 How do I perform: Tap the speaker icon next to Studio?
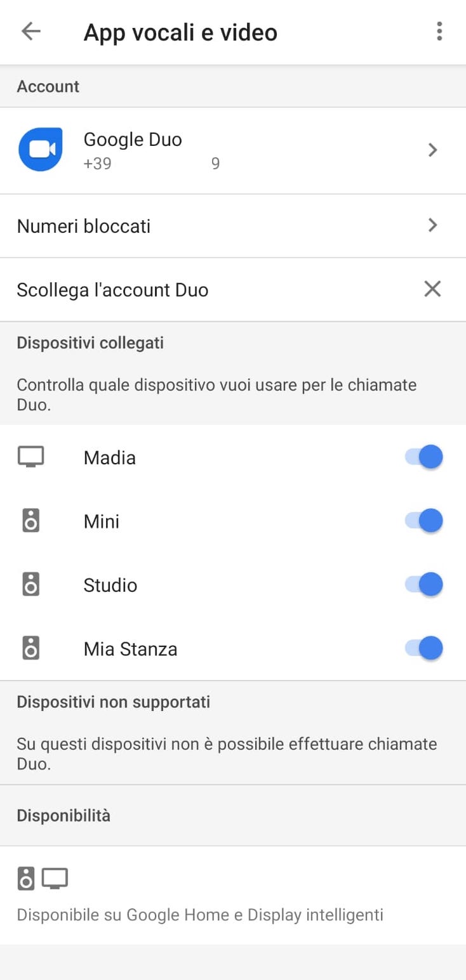(x=30, y=584)
